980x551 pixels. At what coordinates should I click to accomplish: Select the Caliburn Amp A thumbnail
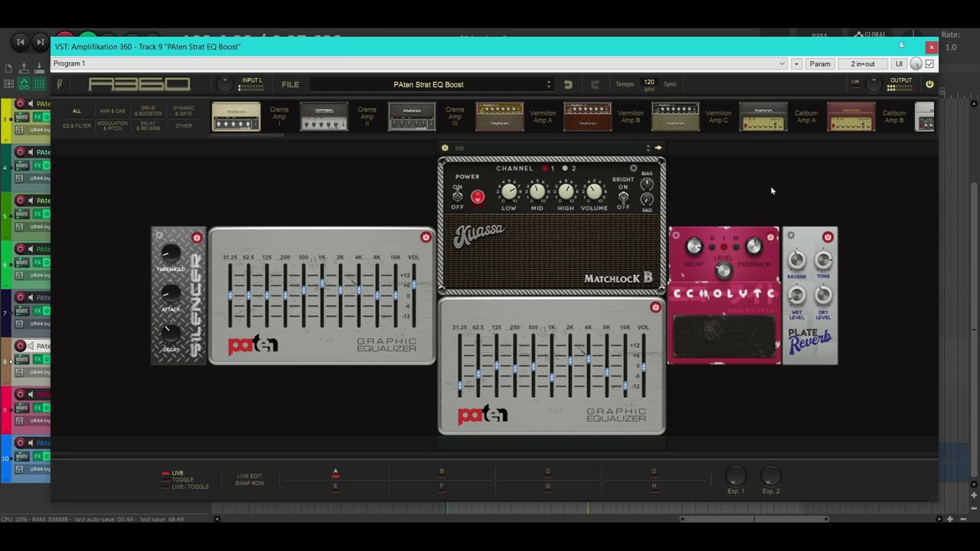[763, 116]
